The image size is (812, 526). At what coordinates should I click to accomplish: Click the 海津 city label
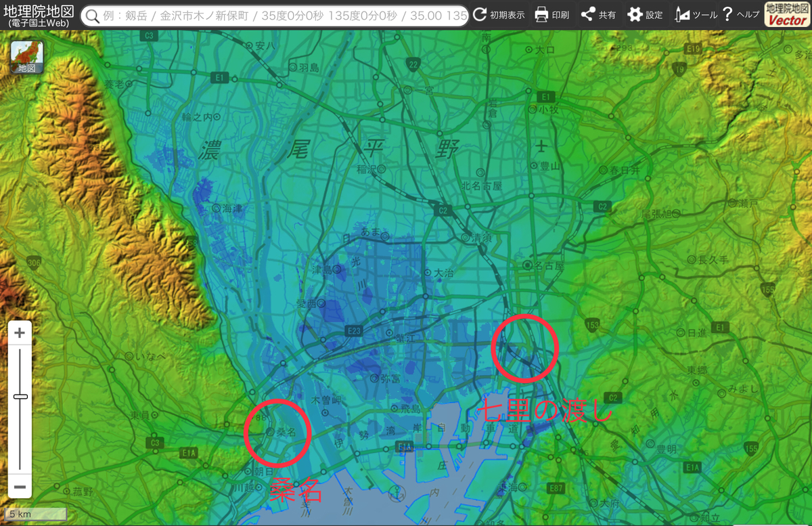[x=233, y=209]
